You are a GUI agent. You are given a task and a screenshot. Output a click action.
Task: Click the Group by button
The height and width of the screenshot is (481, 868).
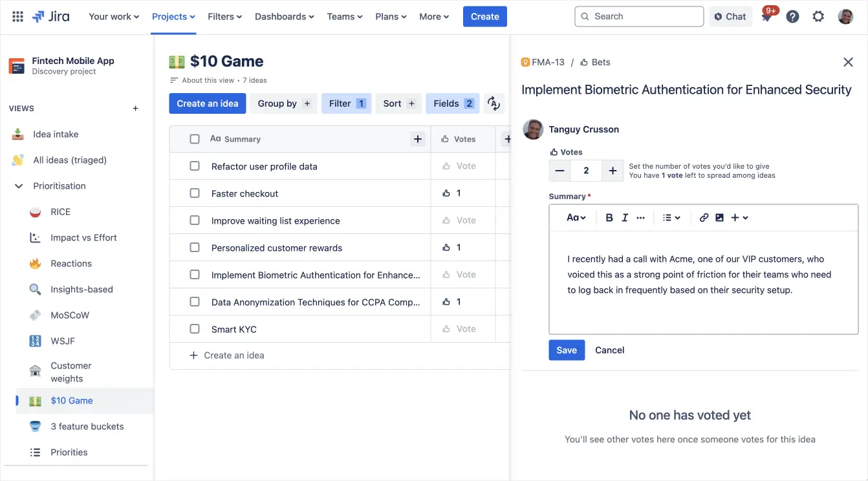tap(284, 103)
